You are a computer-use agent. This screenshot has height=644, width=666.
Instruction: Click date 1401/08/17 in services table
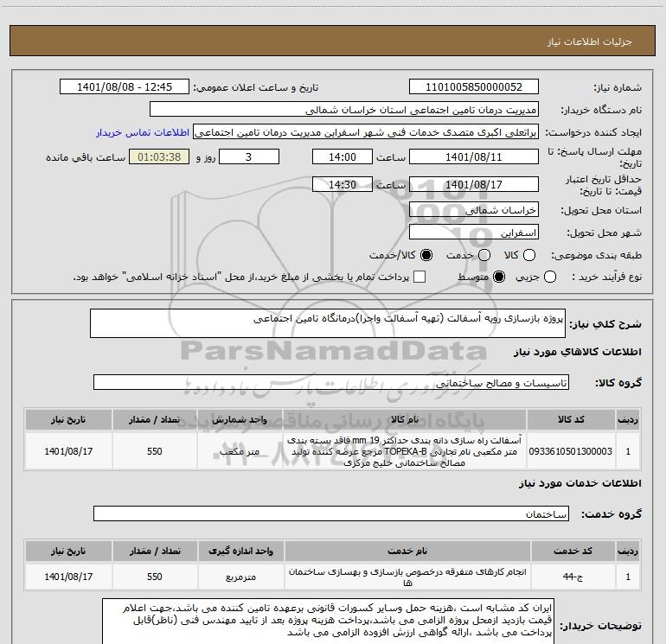tap(68, 577)
